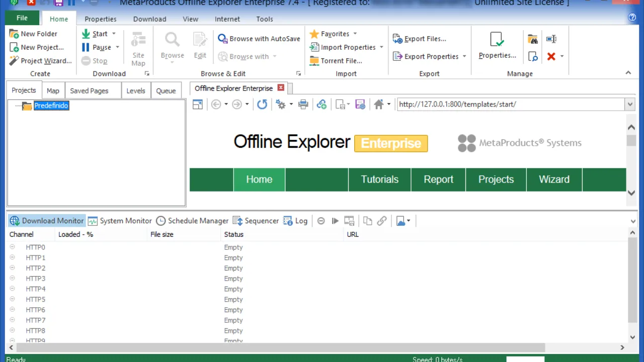
Task: Open project Properties in the Manage group
Action: point(497,46)
